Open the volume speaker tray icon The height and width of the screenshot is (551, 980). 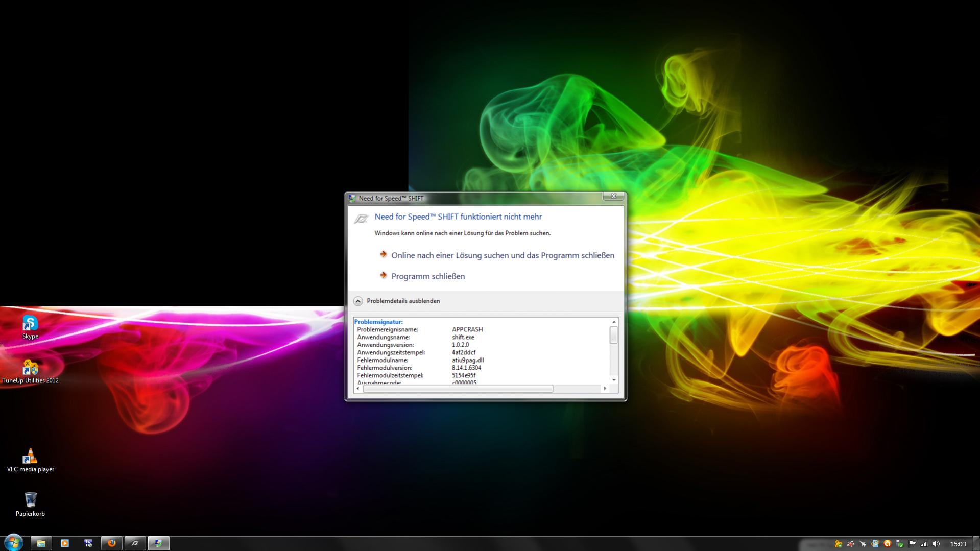936,544
